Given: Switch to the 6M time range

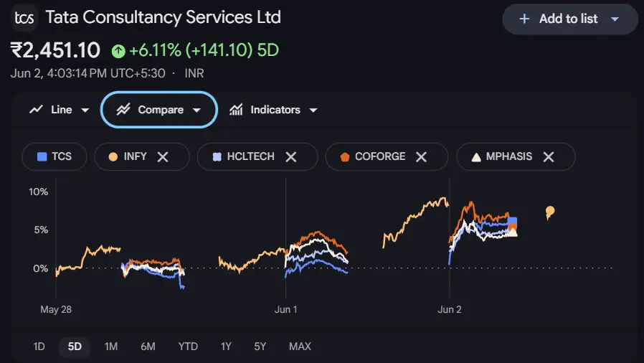Looking at the screenshot, I should pos(148,346).
